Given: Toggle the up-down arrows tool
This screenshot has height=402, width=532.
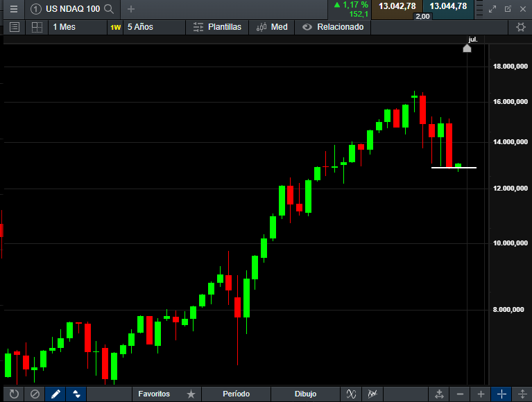Looking at the screenshot, I should coord(76,394).
